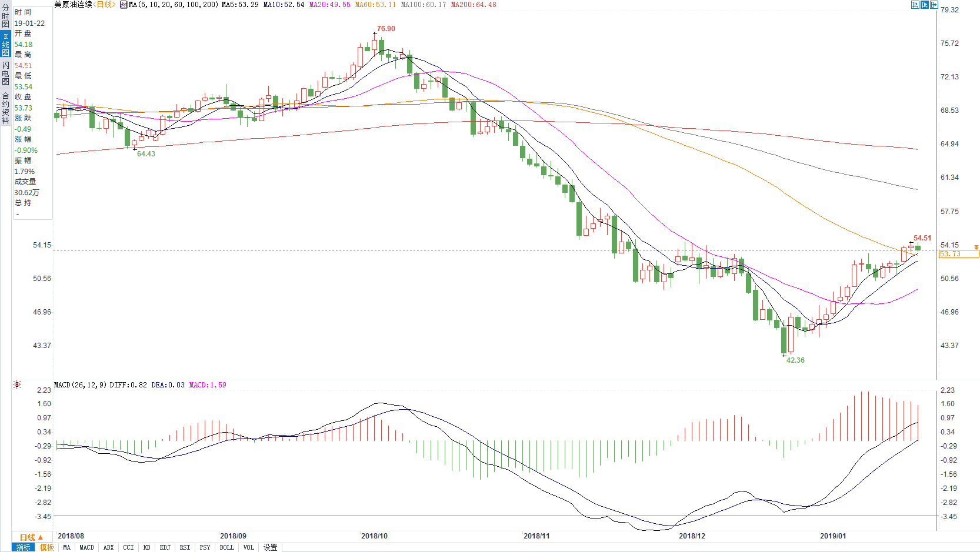Click the MACD(26,12,9) parameter label
This screenshot has height=552, width=980.
[80, 385]
